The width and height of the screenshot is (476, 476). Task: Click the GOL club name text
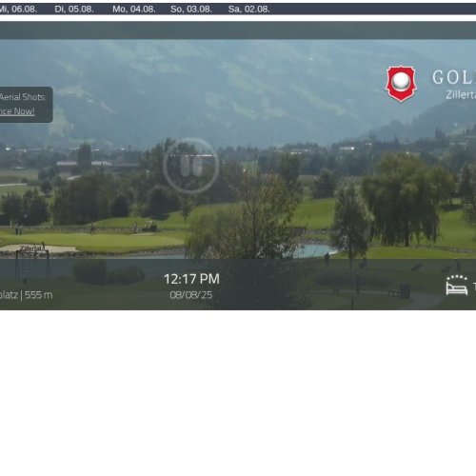454,77
